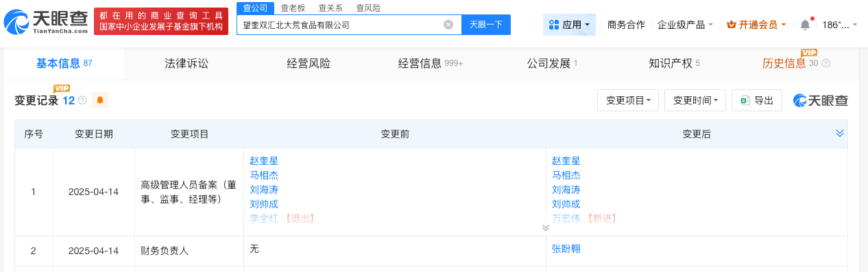Open 万宏伟 marked 新进
The width and height of the screenshot is (868, 272).
pos(566,218)
